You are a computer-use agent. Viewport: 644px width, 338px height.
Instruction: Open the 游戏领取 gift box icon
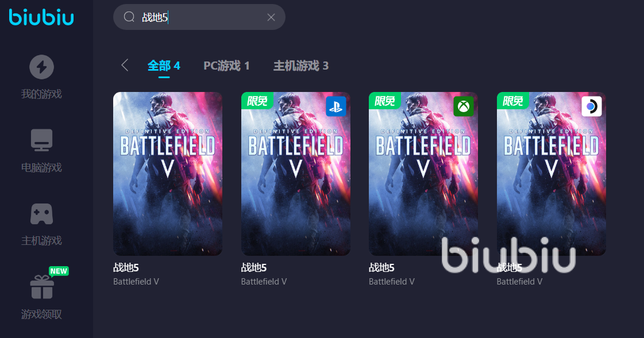point(42,287)
